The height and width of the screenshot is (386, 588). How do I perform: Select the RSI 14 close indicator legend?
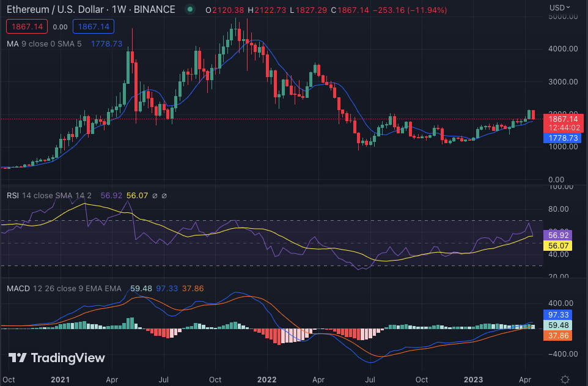point(49,196)
